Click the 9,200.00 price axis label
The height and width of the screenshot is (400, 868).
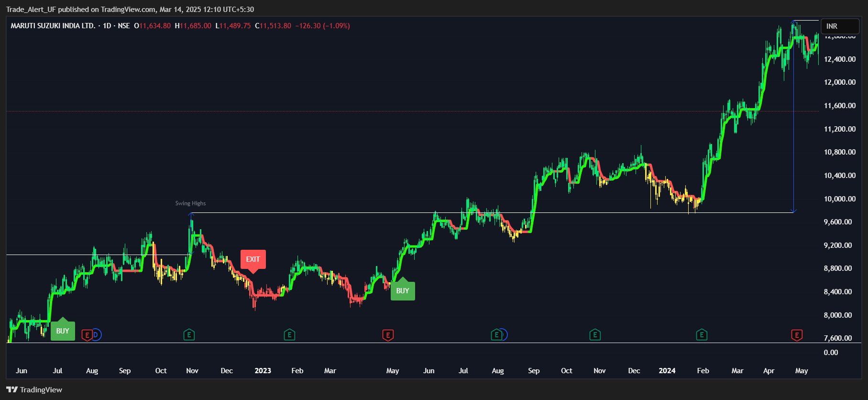(x=838, y=245)
